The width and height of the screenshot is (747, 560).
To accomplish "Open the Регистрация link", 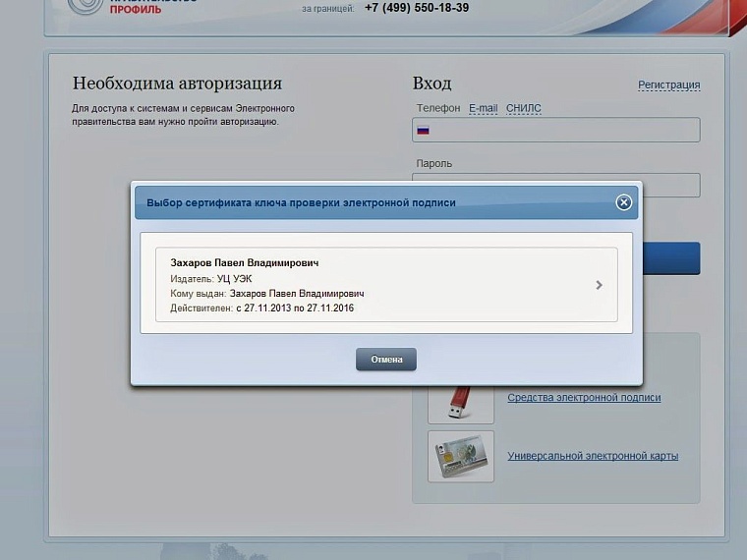I will 668,85.
